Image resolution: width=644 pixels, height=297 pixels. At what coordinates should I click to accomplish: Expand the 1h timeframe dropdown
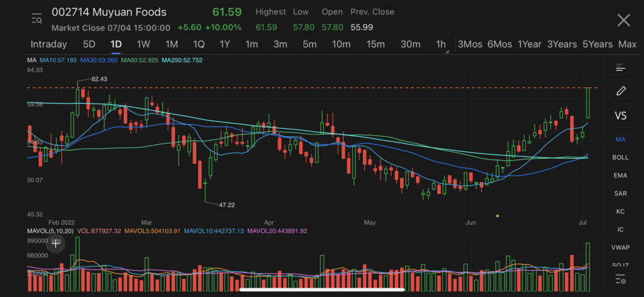(442, 45)
